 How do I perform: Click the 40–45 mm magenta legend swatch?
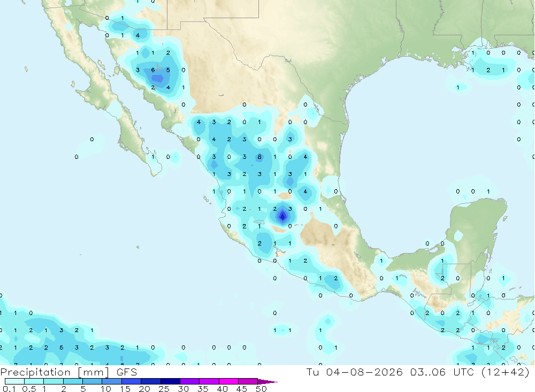click(228, 381)
